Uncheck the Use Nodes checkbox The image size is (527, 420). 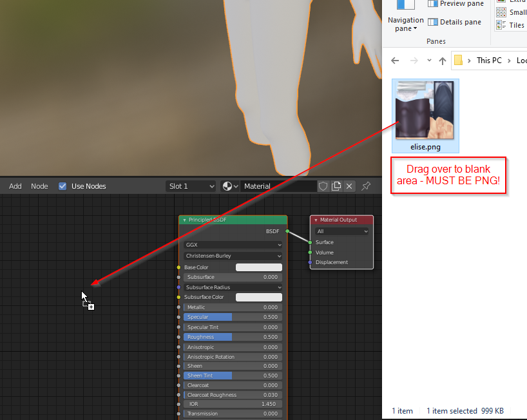(x=62, y=186)
